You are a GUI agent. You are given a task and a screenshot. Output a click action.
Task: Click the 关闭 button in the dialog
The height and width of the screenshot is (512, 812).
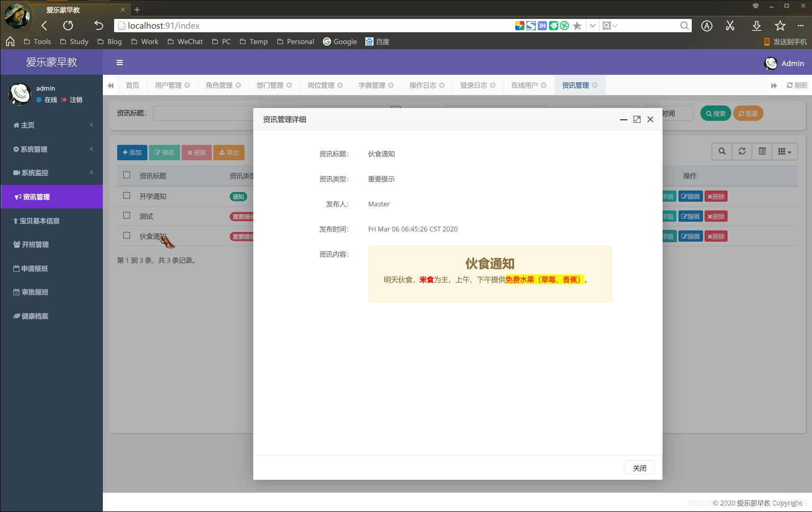click(640, 468)
